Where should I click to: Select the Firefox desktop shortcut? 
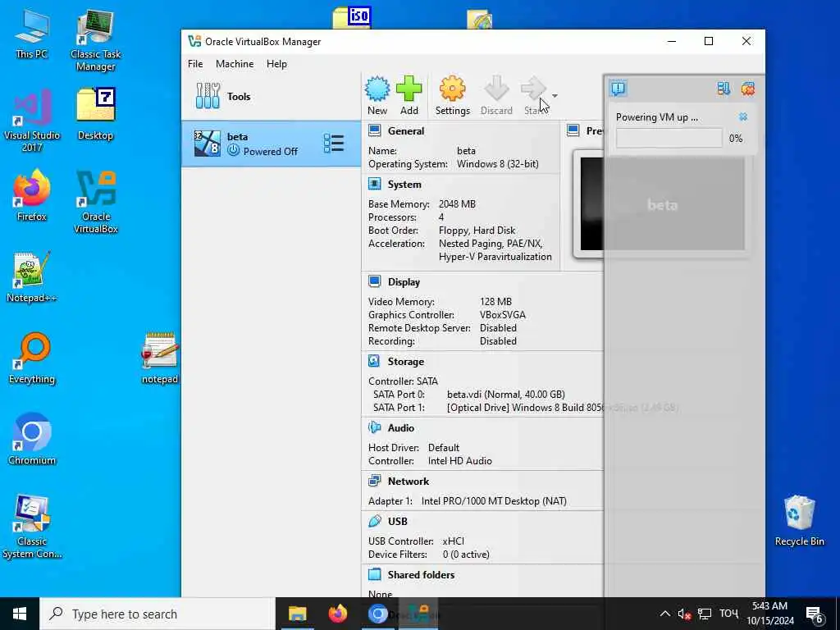coord(32,195)
